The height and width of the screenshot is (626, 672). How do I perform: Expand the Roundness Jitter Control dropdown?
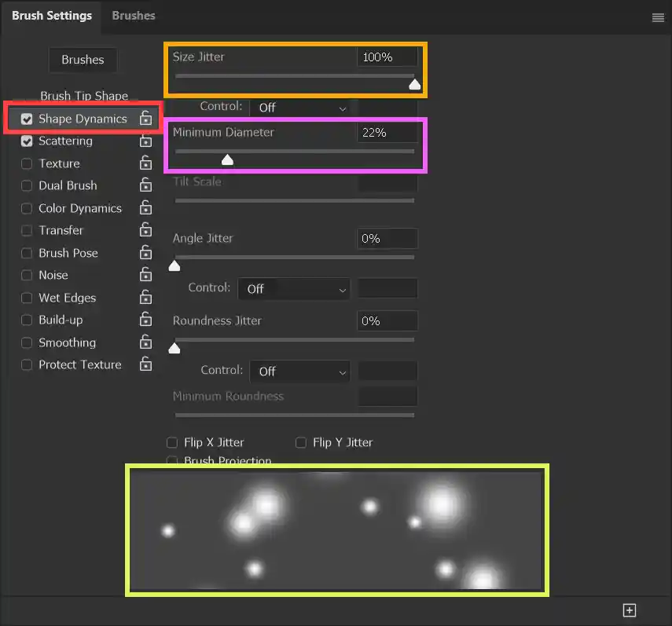(301, 372)
